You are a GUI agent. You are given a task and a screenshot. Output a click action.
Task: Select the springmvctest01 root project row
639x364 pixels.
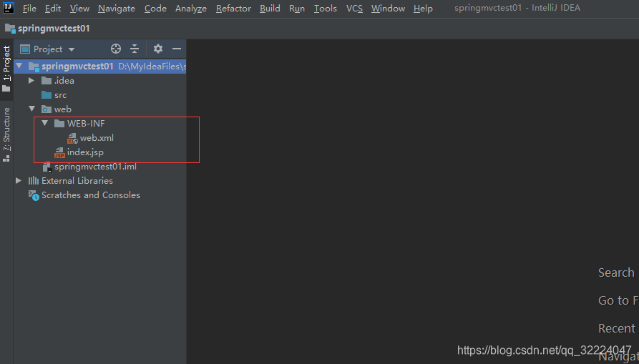click(100, 66)
